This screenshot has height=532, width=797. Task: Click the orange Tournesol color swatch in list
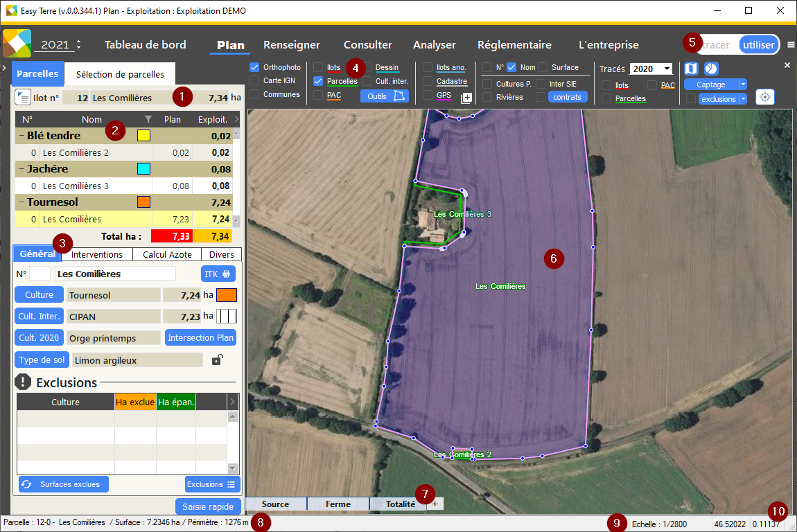tap(143, 202)
